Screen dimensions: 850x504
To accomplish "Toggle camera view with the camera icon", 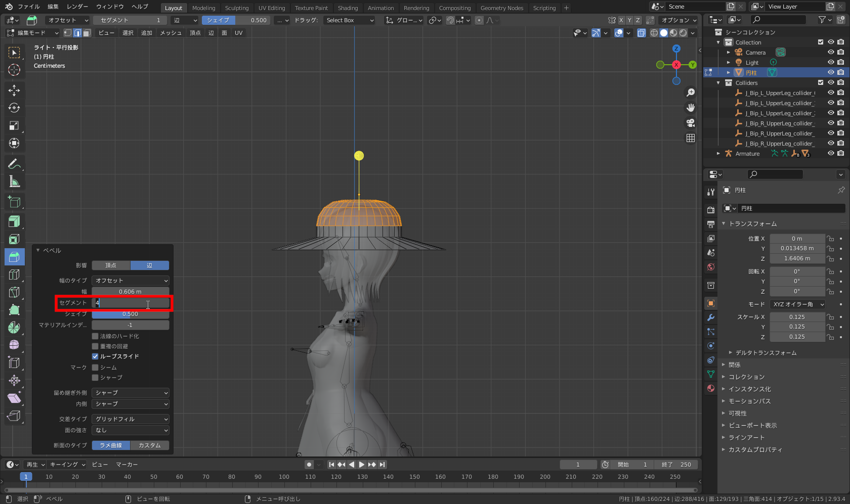I will pos(691,123).
